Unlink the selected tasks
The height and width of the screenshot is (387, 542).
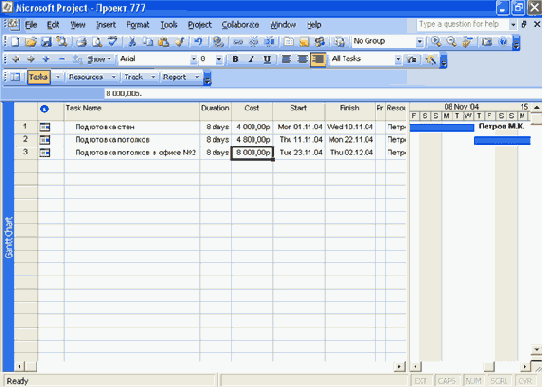[x=253, y=42]
